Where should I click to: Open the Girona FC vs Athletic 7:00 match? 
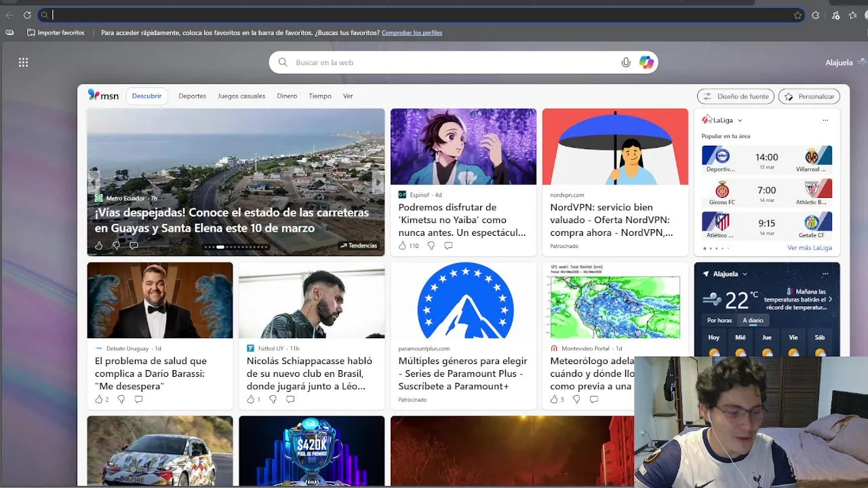coord(767,192)
